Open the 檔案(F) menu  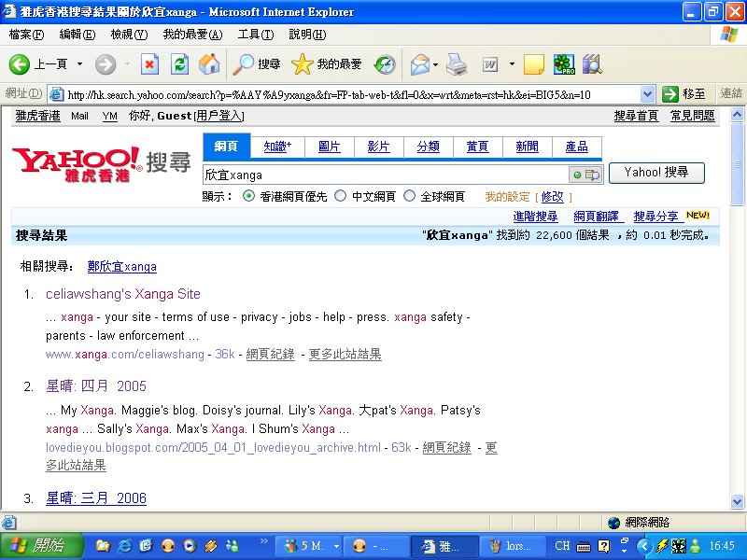click(x=26, y=35)
